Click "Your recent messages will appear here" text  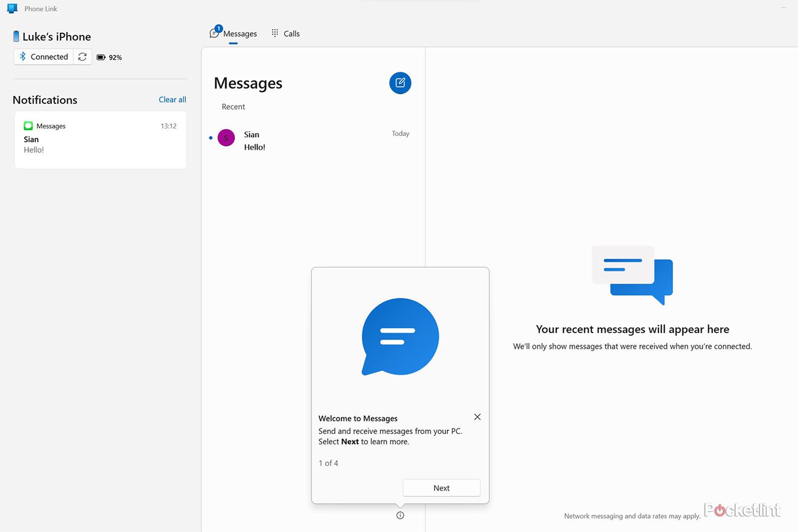click(x=632, y=329)
